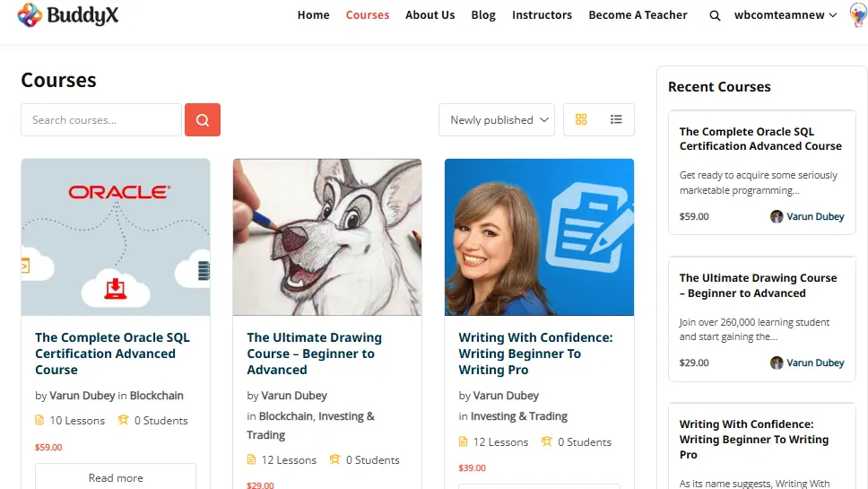The width and height of the screenshot is (868, 489).
Task: Click $29.00 price in Recent Courses
Action: [x=694, y=362]
